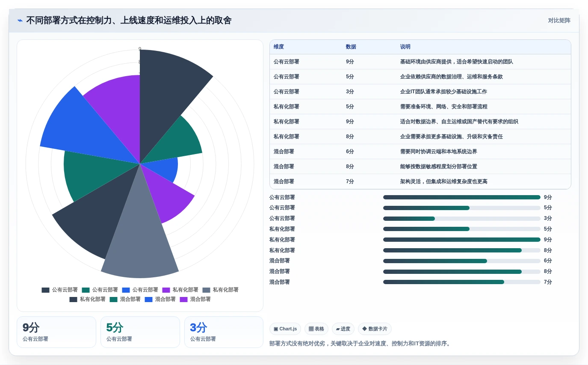Select text 适合对数据边界、自主运维或国产替代有要求的组织
This screenshot has height=365, width=588.
[x=459, y=122]
